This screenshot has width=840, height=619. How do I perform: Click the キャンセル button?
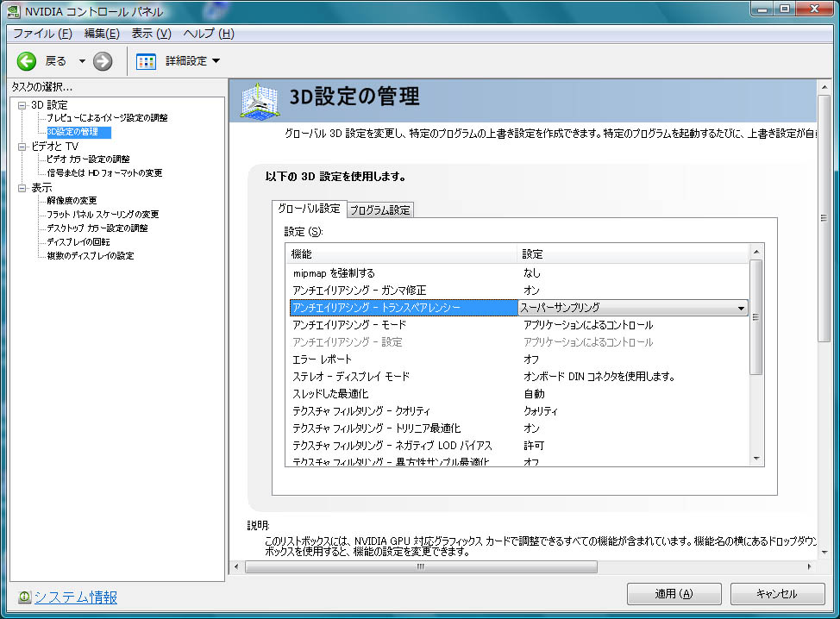pyautogui.click(x=777, y=594)
